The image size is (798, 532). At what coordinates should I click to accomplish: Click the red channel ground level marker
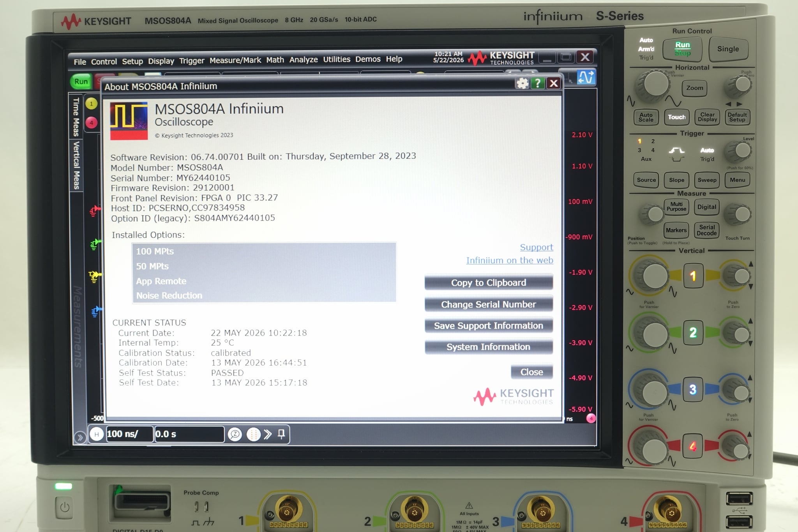point(94,211)
